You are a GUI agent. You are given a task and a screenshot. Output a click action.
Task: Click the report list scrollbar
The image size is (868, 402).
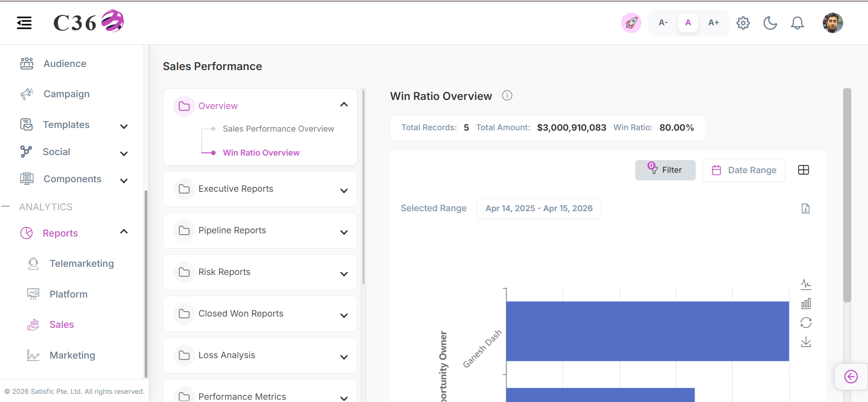[363, 187]
